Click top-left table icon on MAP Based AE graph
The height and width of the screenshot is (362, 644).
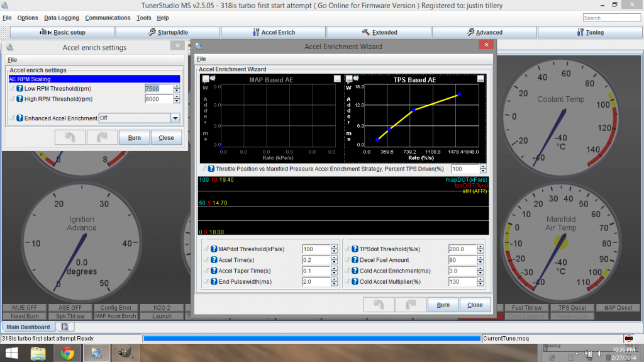click(x=206, y=78)
